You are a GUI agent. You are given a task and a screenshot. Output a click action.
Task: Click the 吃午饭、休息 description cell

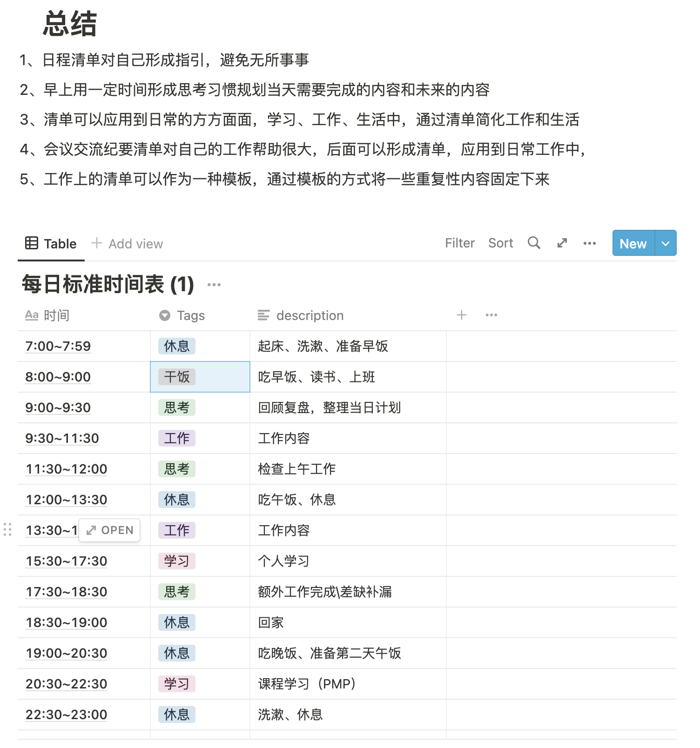pyautogui.click(x=348, y=500)
